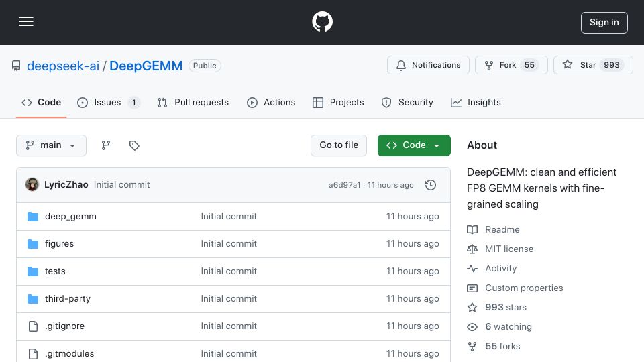Click the Public visibility label
The height and width of the screenshot is (362, 644).
[x=205, y=66]
